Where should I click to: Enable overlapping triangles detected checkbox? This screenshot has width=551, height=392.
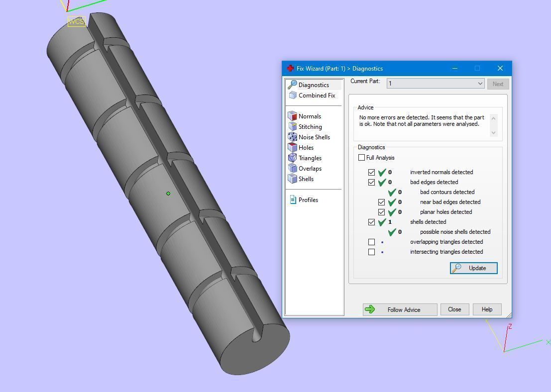(x=371, y=242)
